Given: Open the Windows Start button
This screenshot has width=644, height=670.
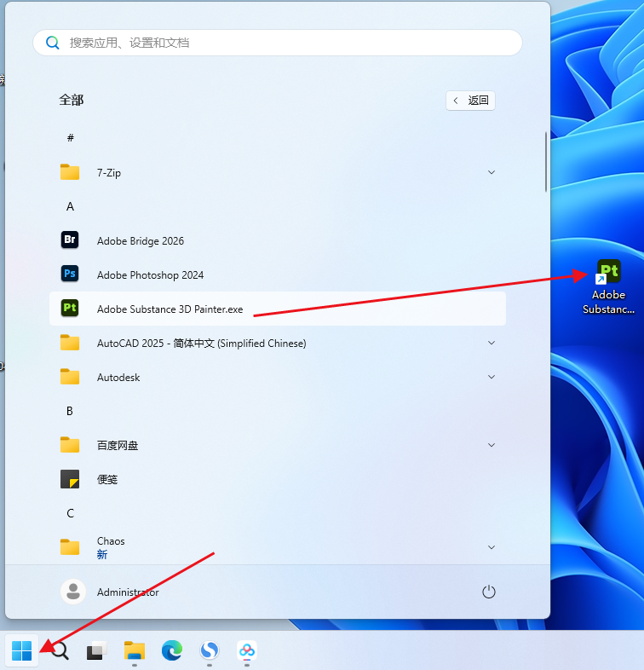Looking at the screenshot, I should pyautogui.click(x=22, y=650).
